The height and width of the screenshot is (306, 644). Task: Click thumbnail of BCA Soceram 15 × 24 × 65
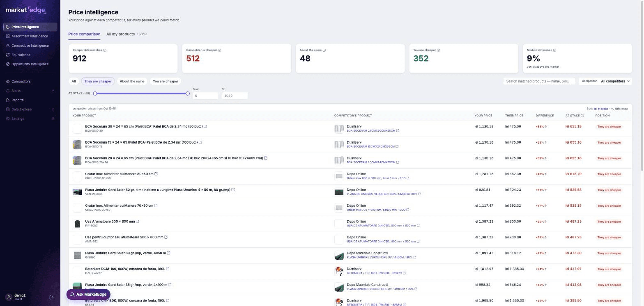point(77,144)
